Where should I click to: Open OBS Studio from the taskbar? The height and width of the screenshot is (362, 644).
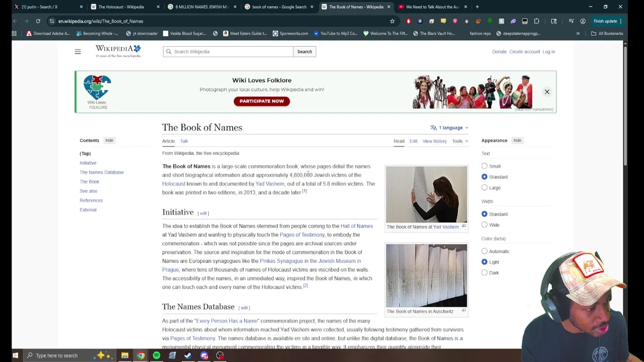pyautogui.click(x=220, y=355)
